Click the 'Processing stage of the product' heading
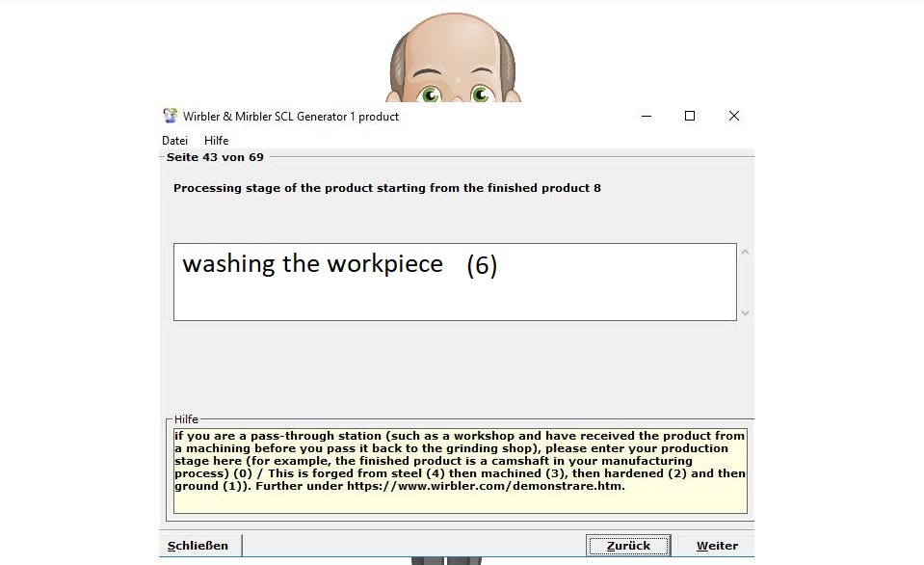 click(386, 188)
